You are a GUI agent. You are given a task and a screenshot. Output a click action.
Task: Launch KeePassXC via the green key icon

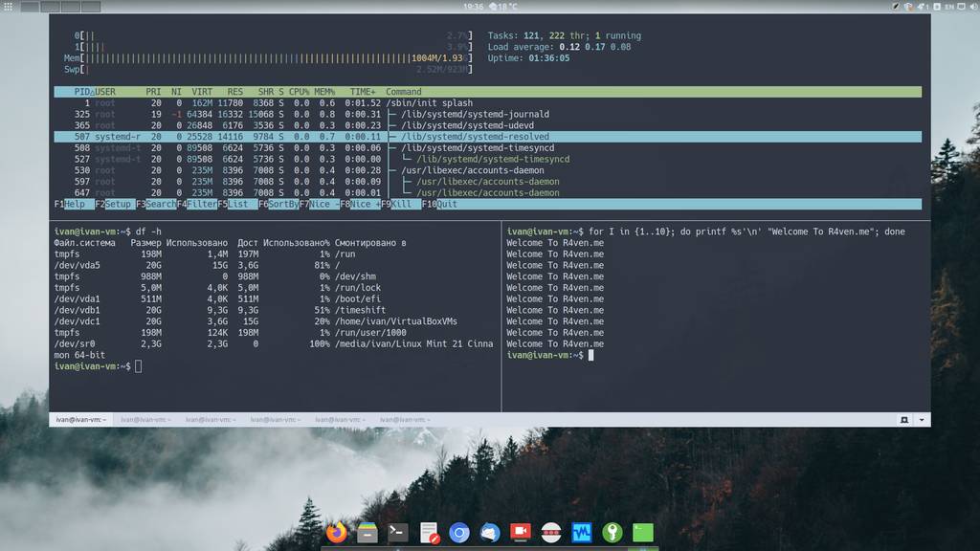point(612,533)
